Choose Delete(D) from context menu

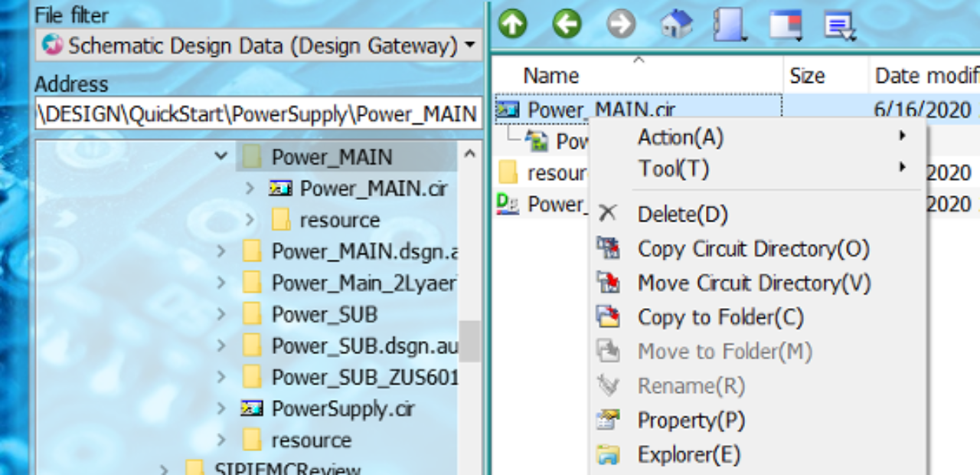pyautogui.click(x=682, y=215)
